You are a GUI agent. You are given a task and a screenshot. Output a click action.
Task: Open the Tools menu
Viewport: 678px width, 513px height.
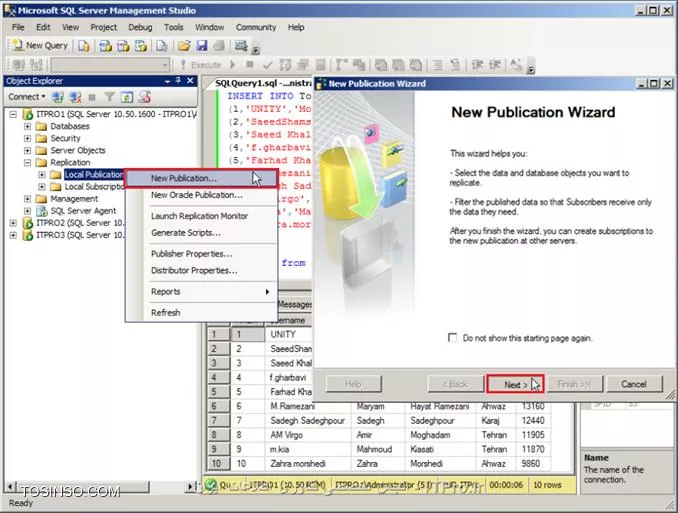tap(173, 27)
